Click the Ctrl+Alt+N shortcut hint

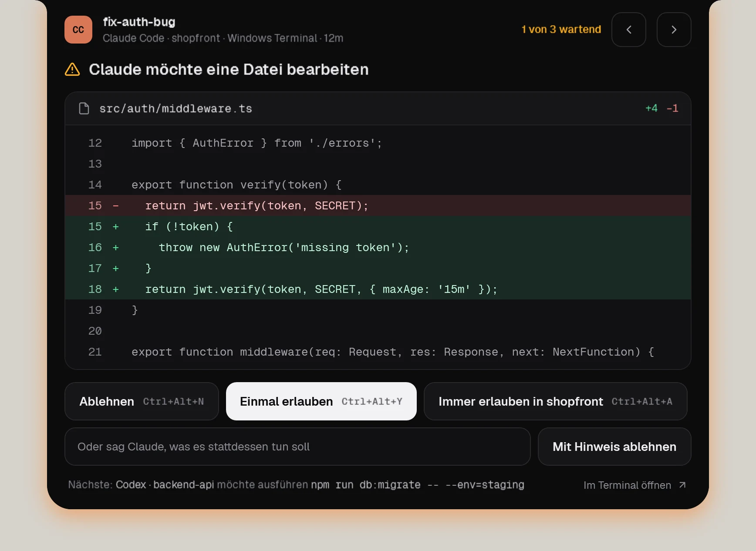tap(173, 401)
